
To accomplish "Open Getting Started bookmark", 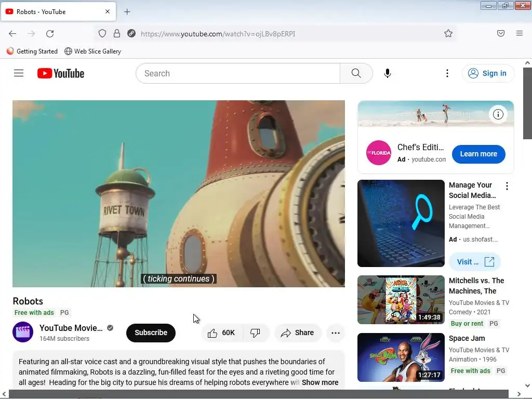I will [x=32, y=51].
